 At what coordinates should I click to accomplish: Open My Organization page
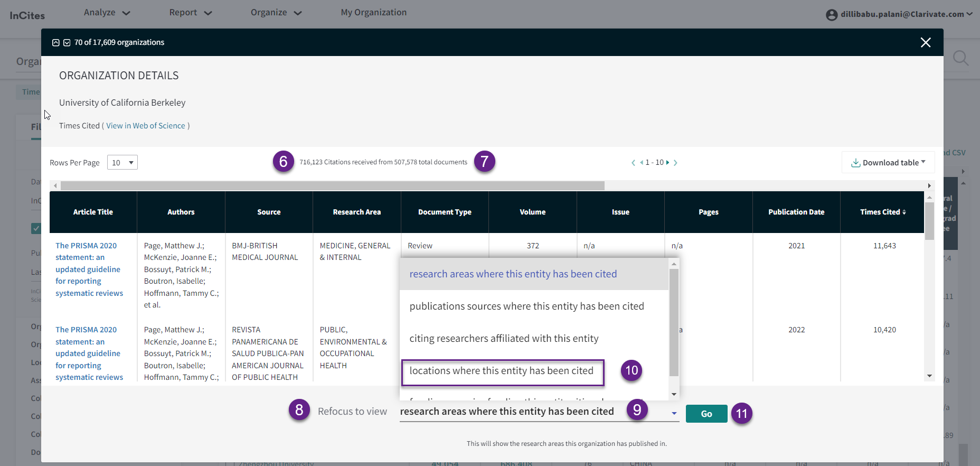[374, 12]
